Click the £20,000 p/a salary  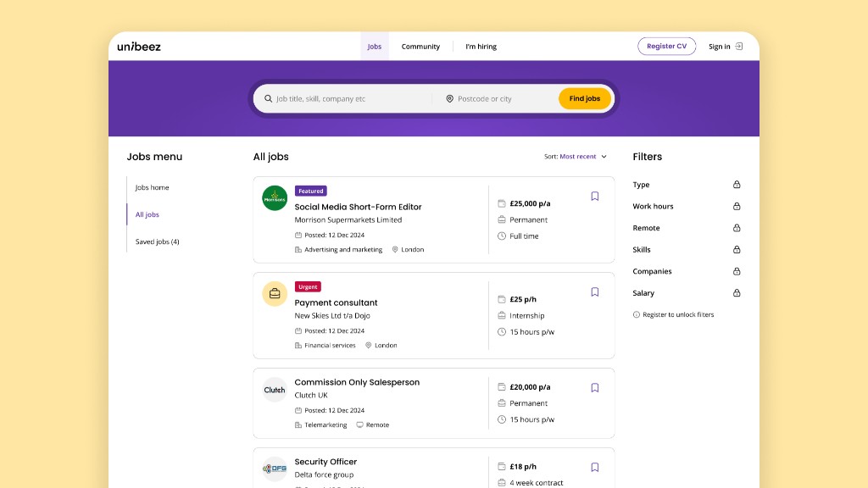point(530,387)
